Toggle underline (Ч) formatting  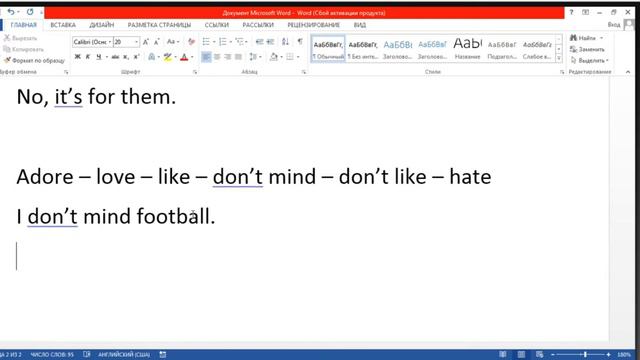pos(98,57)
